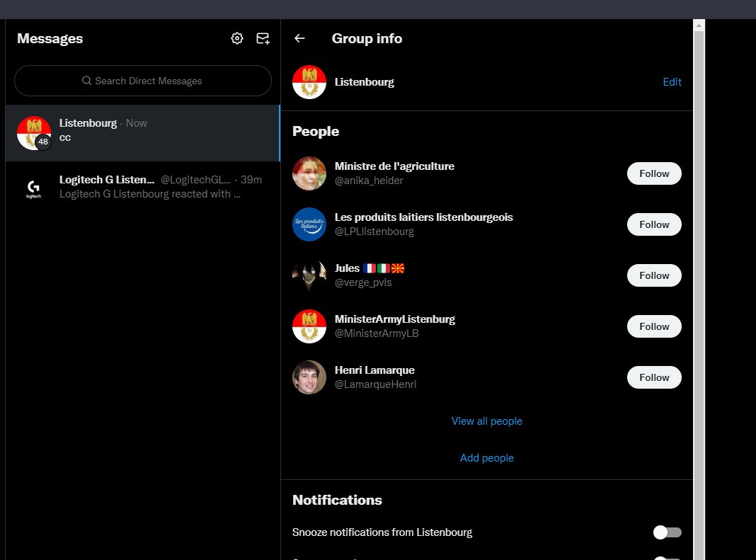Follow Henri Lamarque

click(x=654, y=377)
